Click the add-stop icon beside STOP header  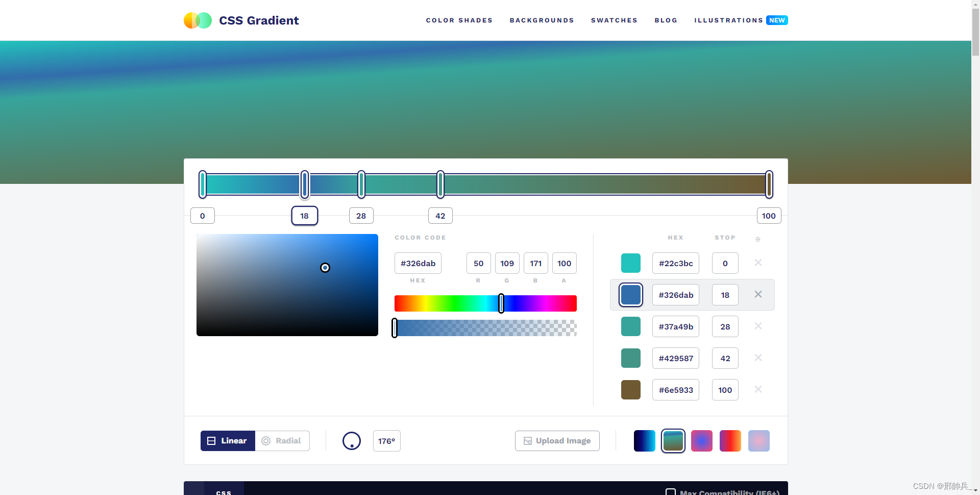click(758, 239)
